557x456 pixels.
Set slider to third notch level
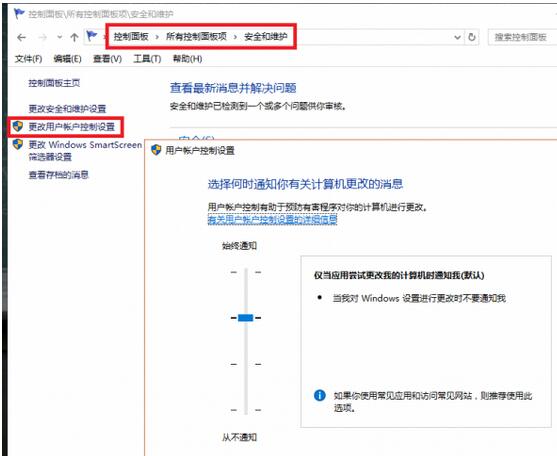pyautogui.click(x=246, y=364)
